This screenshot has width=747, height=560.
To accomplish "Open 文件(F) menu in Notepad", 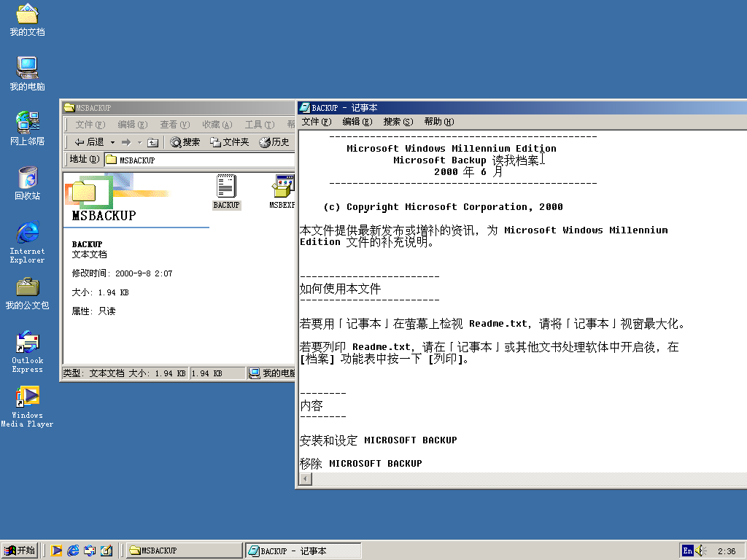I will coord(317,122).
